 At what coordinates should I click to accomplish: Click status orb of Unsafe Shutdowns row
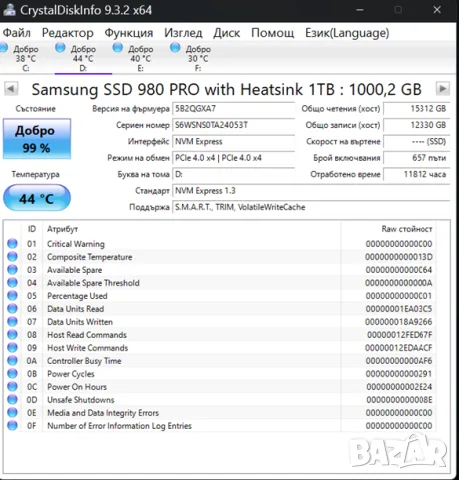[x=12, y=400]
